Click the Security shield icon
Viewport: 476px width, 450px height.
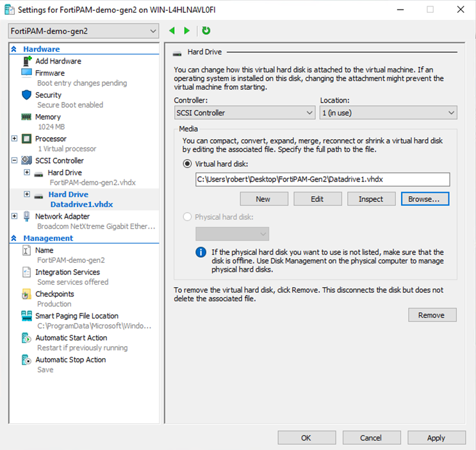[26, 95]
